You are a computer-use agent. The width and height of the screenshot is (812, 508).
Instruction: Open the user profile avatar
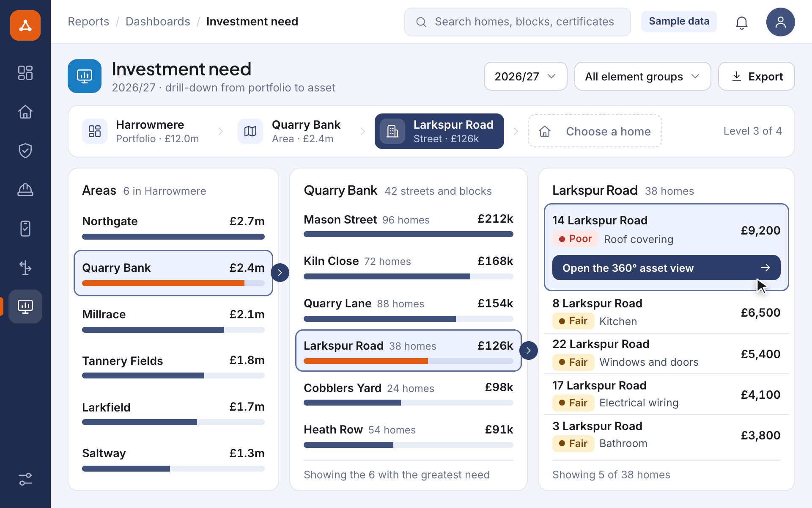coord(781,22)
